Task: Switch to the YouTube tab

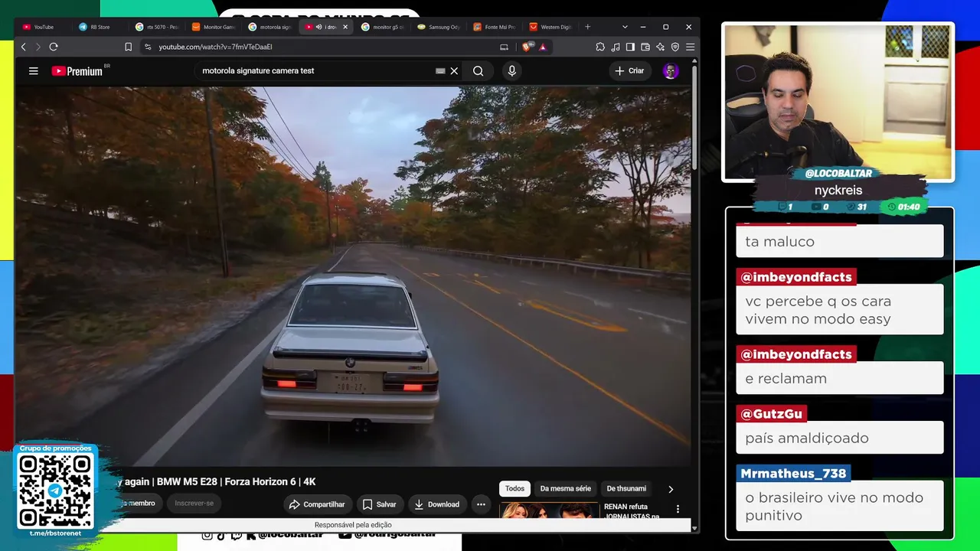Action: click(44, 27)
